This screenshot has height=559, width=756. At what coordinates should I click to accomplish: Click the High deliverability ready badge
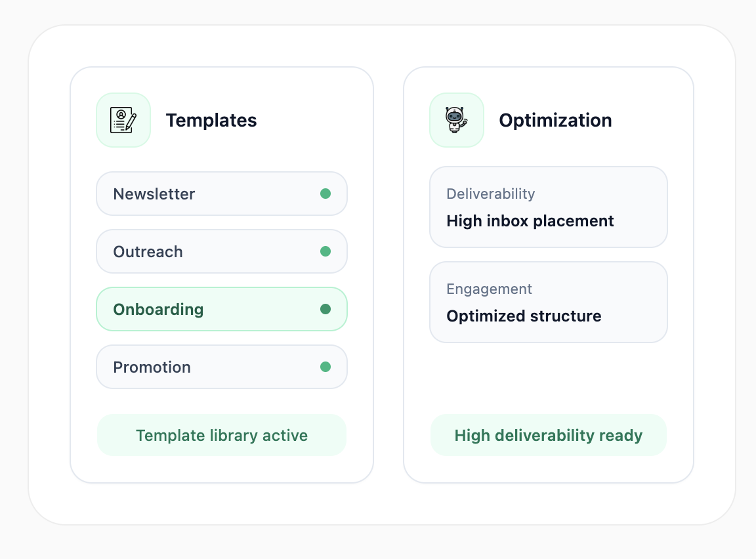coord(548,435)
